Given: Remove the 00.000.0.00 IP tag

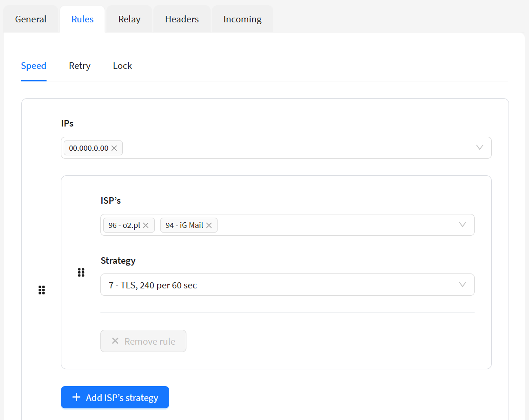Looking at the screenshot, I should coord(114,148).
